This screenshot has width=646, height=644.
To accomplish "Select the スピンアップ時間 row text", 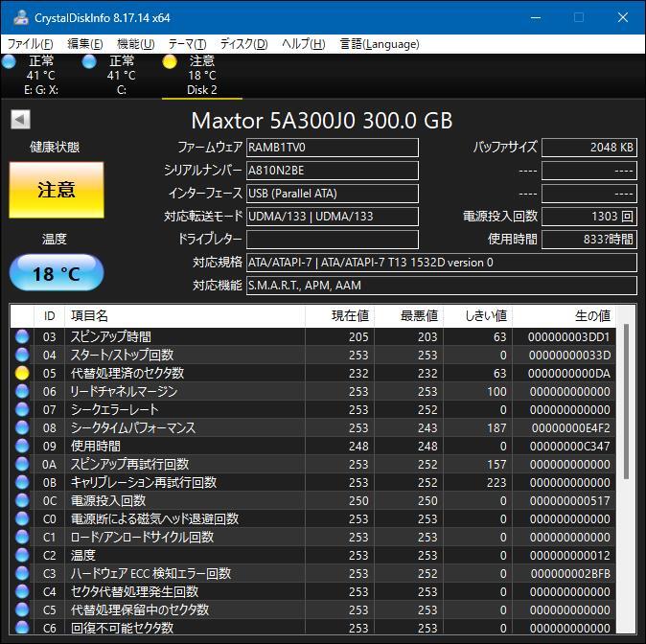I will pyautogui.click(x=111, y=336).
